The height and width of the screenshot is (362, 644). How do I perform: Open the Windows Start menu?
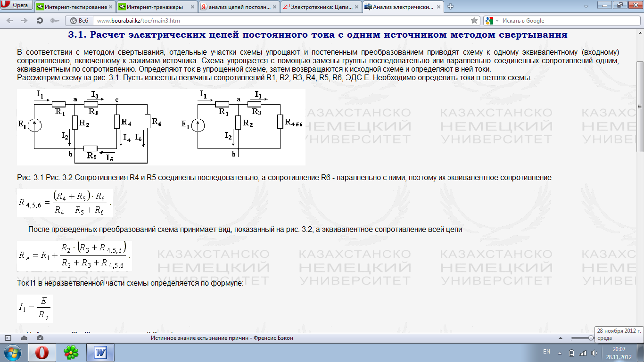point(12,353)
